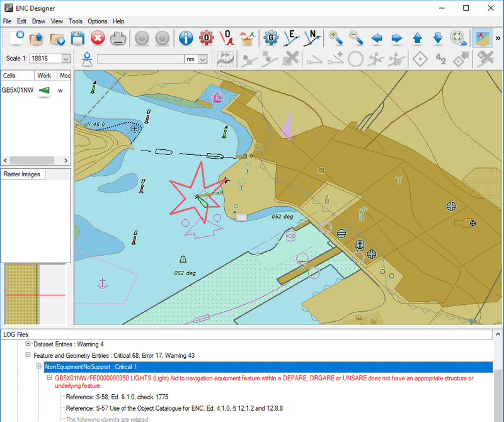Viewport: 504px width, 422px height.
Task: Open the Help menu
Action: click(x=118, y=21)
